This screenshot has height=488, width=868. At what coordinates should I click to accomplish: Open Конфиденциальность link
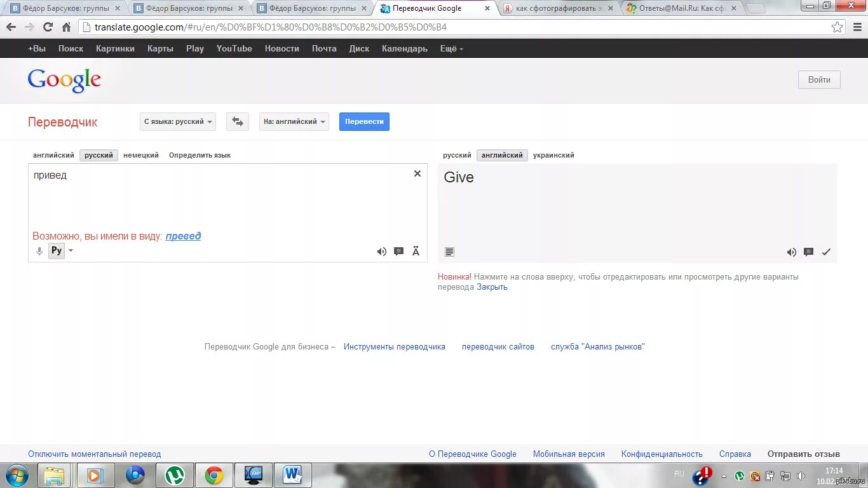tap(662, 454)
